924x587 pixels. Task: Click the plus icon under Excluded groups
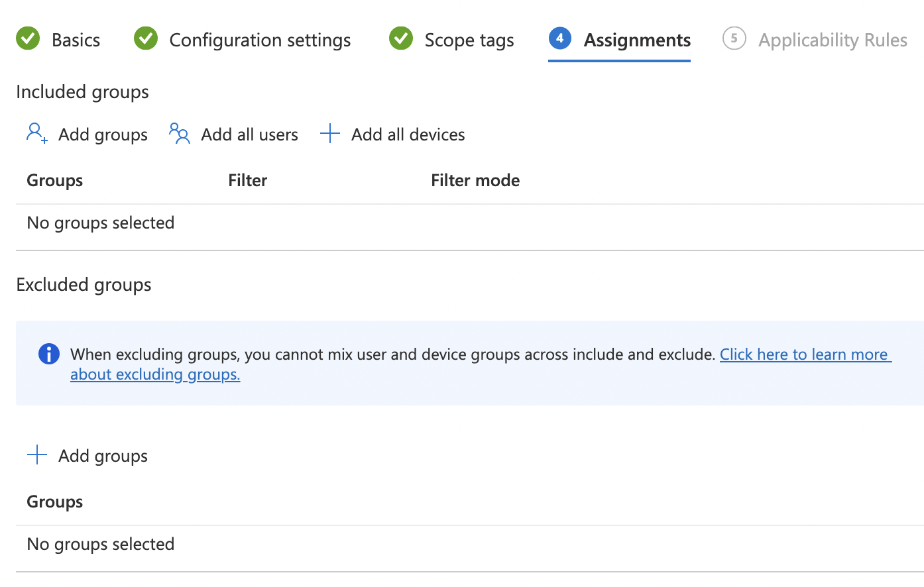click(x=37, y=455)
